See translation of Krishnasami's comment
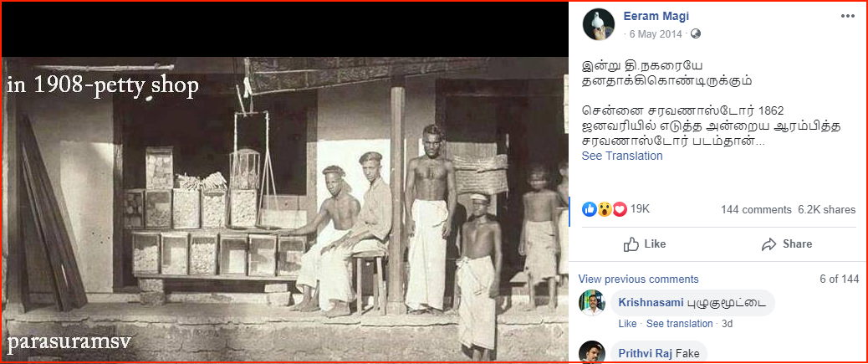Image resolution: width=868 pixels, height=364 pixels. 679,324
